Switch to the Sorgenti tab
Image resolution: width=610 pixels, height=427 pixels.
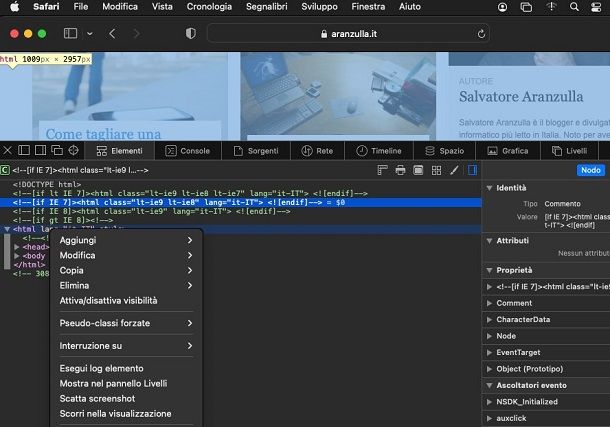pos(256,151)
